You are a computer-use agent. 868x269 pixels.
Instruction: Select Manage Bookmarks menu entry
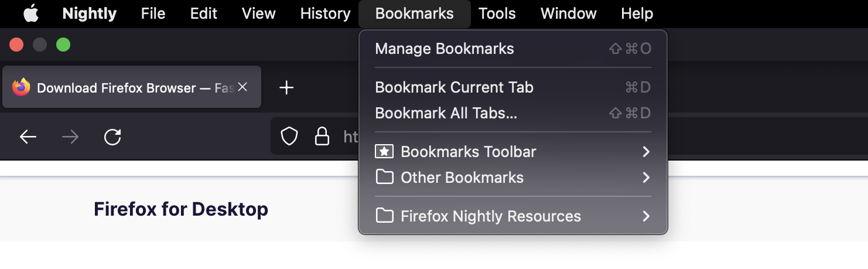[x=445, y=49]
